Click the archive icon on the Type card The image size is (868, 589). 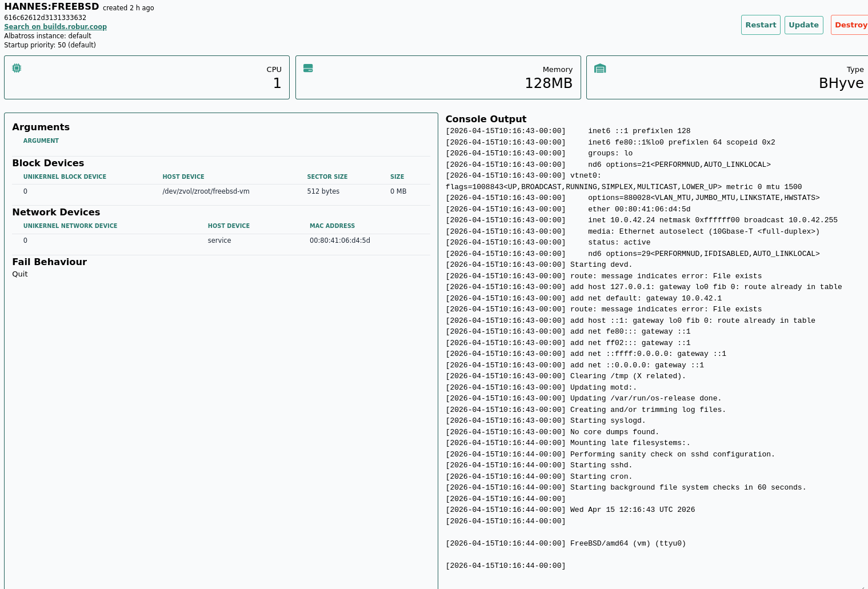[x=600, y=67]
